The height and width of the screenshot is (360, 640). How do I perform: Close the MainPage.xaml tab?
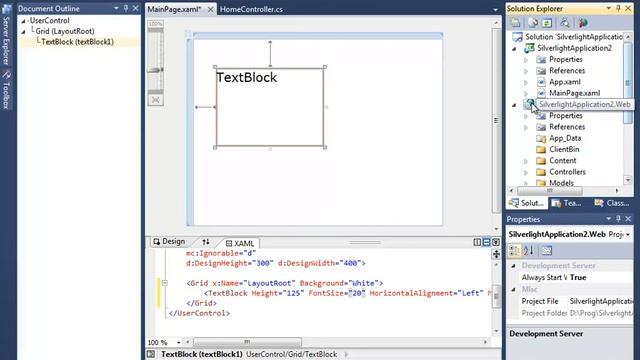click(210, 9)
